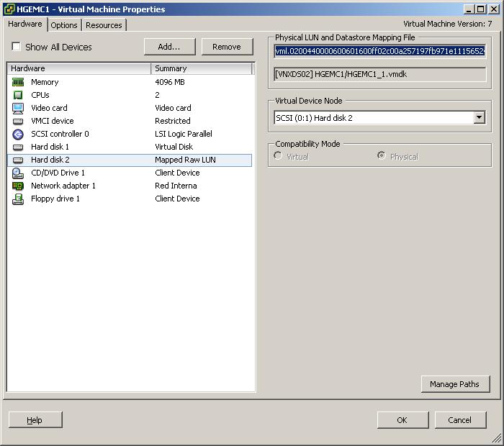The image size is (504, 446).
Task: Click the physical LUN vml identifier field
Action: [379, 51]
